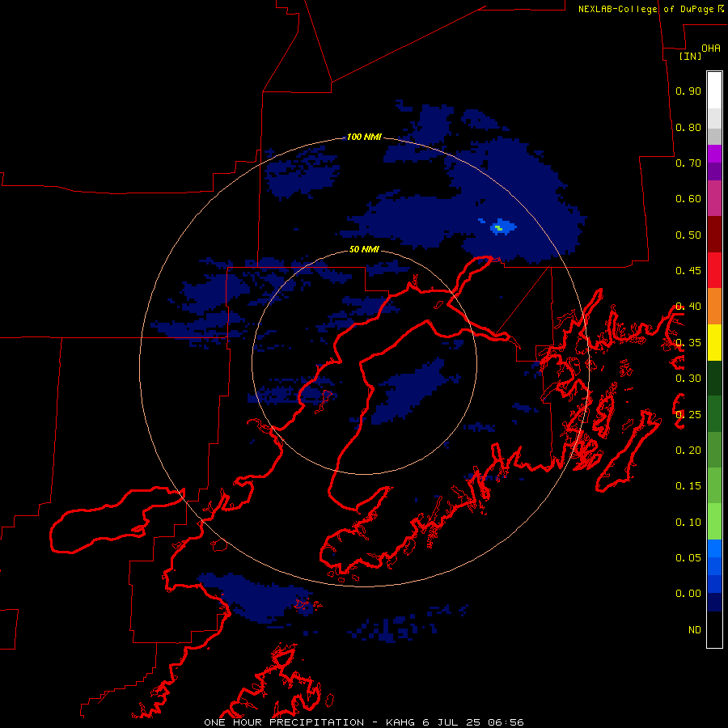Select the dark red 0.50 legend swatch
Screen dimensions: 728x728
pyautogui.click(x=714, y=235)
